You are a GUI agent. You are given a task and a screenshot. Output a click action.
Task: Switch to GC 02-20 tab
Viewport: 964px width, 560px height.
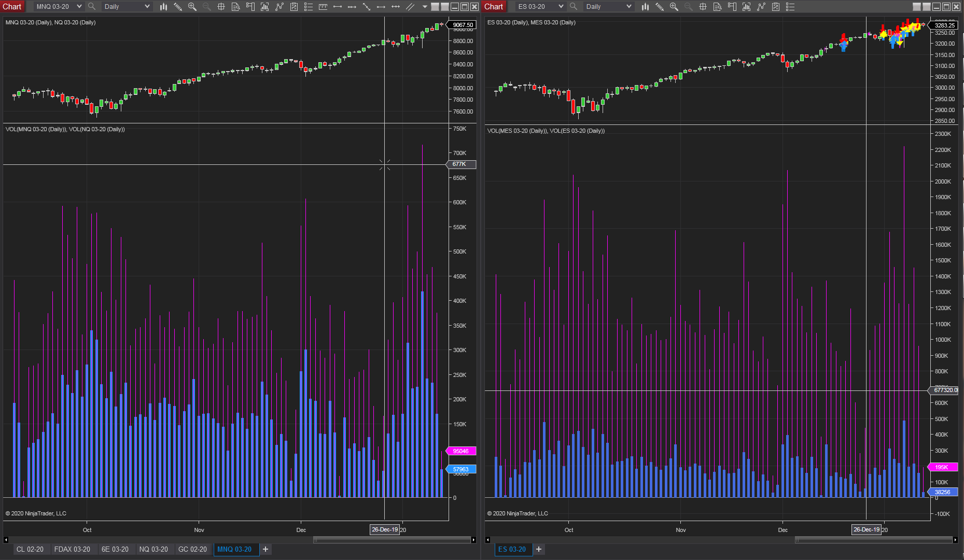pyautogui.click(x=192, y=549)
